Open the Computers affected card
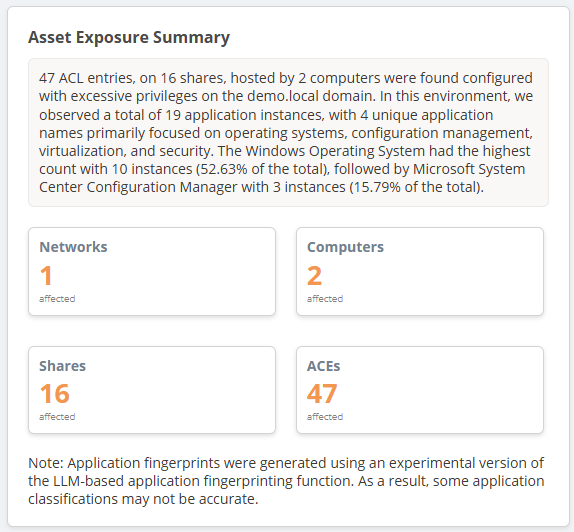This screenshot has height=532, width=574. pyautogui.click(x=420, y=271)
